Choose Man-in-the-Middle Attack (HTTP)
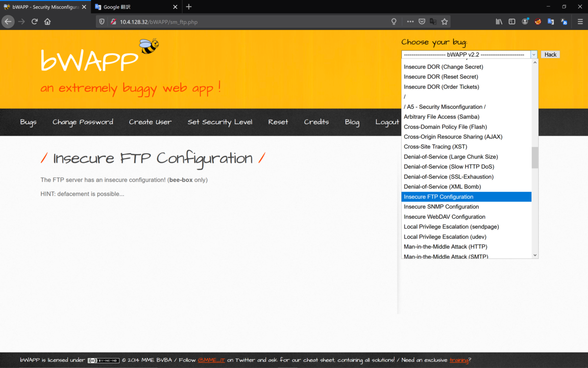The width and height of the screenshot is (588, 368). point(466,247)
